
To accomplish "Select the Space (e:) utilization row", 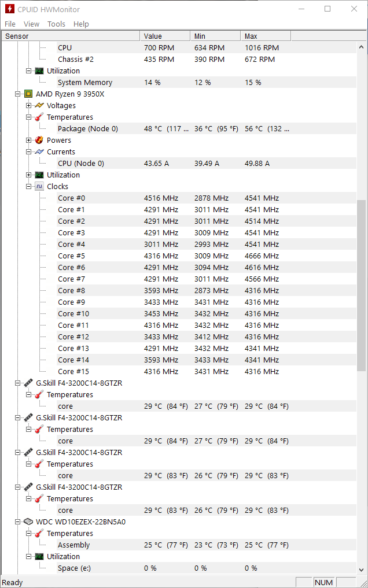I will [207, 568].
